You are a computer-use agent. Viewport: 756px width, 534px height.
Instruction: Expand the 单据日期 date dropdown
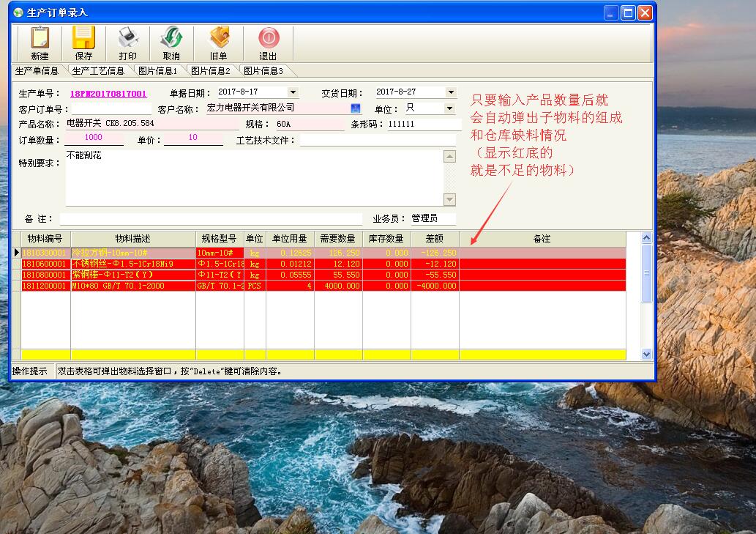293,92
